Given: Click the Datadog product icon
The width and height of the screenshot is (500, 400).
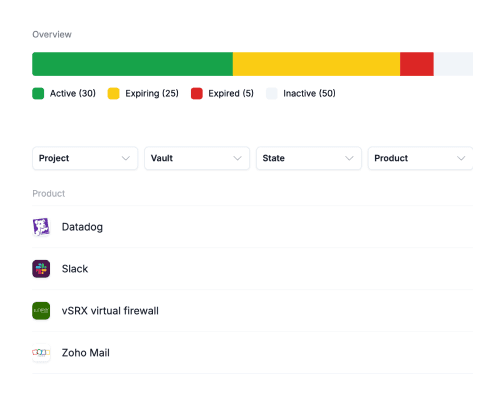Looking at the screenshot, I should 41,227.
